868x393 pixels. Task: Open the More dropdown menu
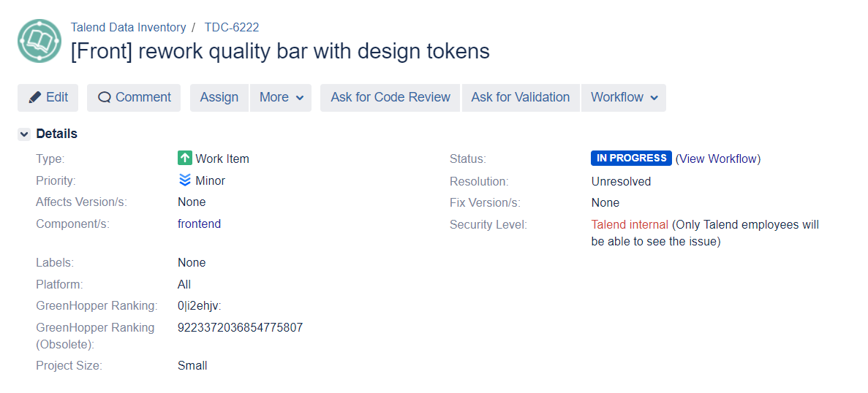pyautogui.click(x=281, y=98)
